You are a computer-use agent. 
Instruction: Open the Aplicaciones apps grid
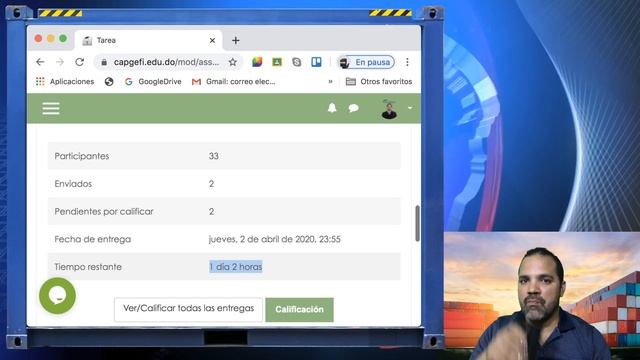(x=65, y=82)
